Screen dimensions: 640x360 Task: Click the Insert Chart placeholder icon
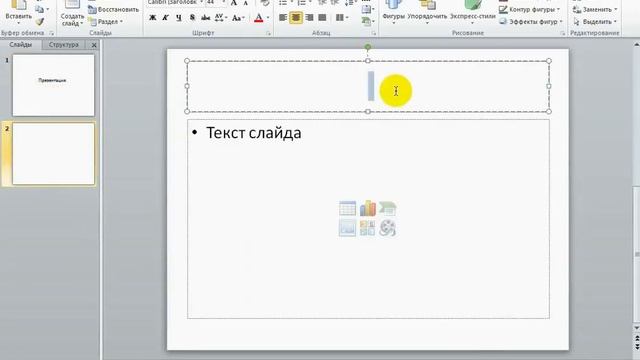point(367,209)
